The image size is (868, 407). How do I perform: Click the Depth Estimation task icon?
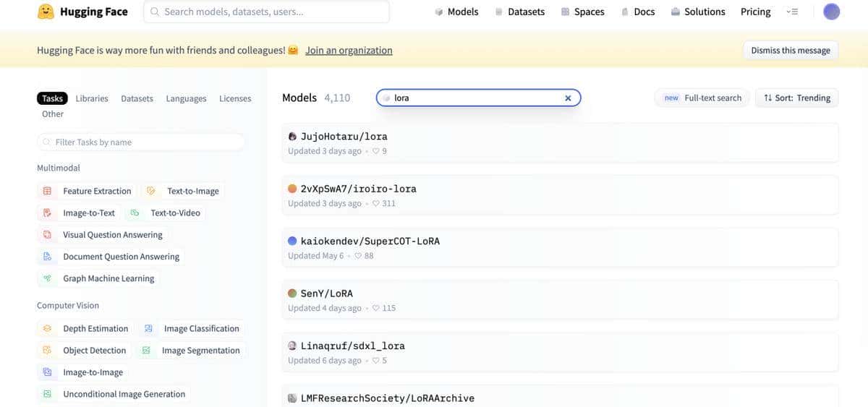point(48,329)
